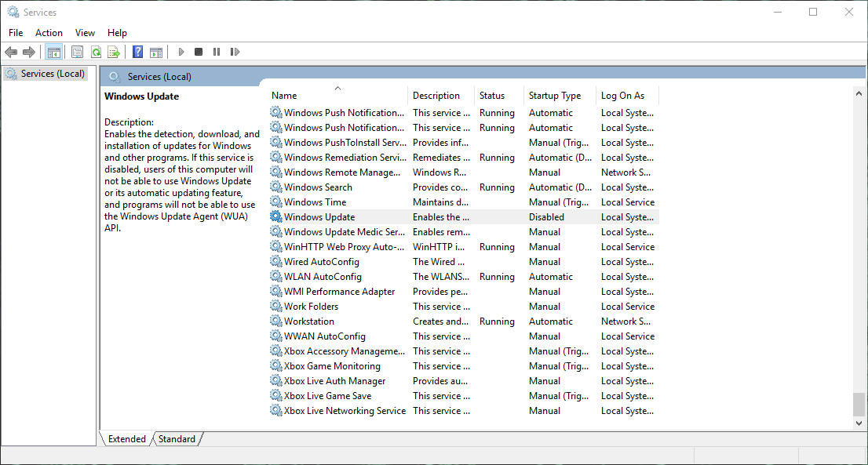Click the Back arrow toolbar icon
The width and height of the screenshot is (868, 465).
[x=10, y=52]
